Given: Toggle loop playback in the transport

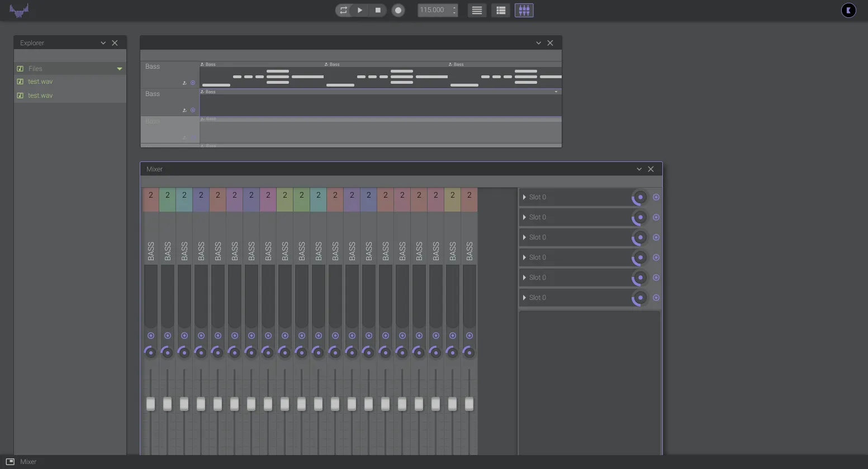Looking at the screenshot, I should tap(344, 10).
